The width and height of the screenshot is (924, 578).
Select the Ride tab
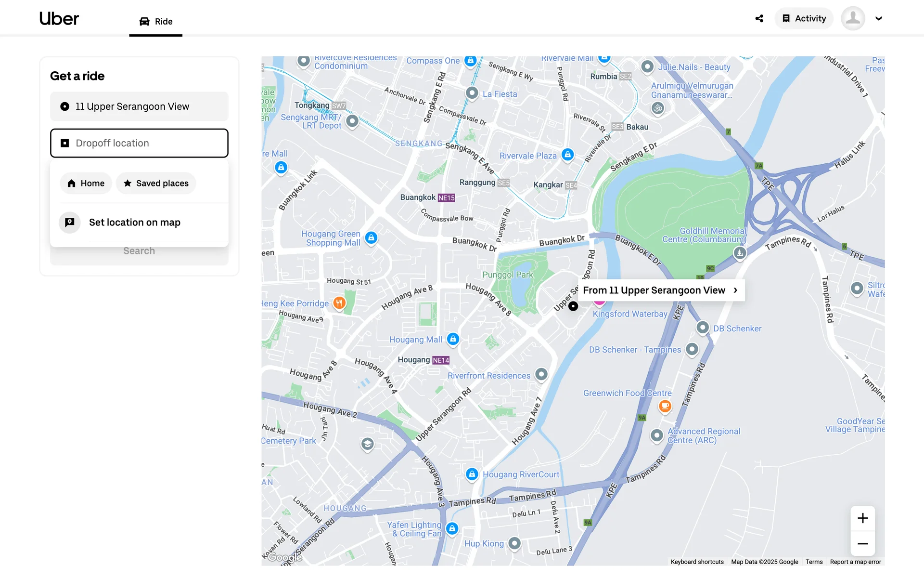coord(156,21)
